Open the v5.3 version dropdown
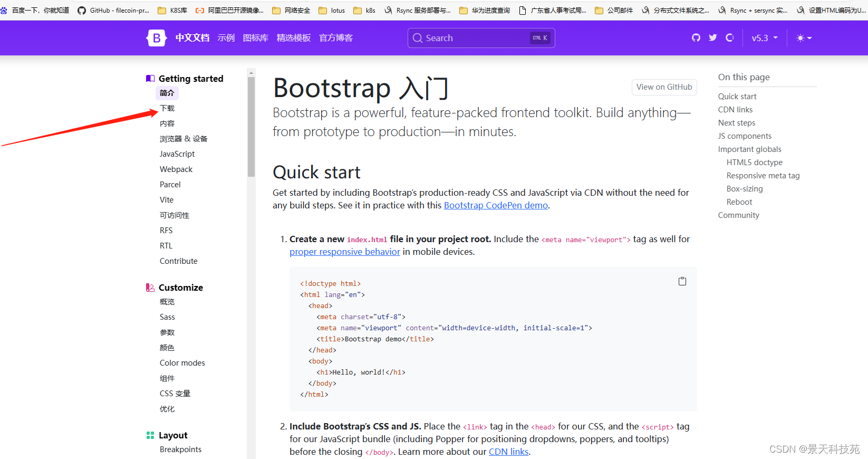The width and height of the screenshot is (868, 459). 765,38
